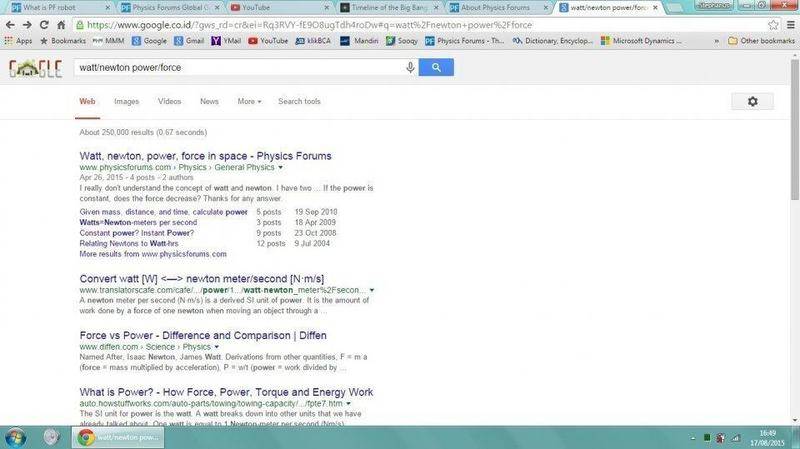Image resolution: width=800 pixels, height=449 pixels.
Task: Reload the page with the refresh icon
Action: pyautogui.click(x=44, y=24)
